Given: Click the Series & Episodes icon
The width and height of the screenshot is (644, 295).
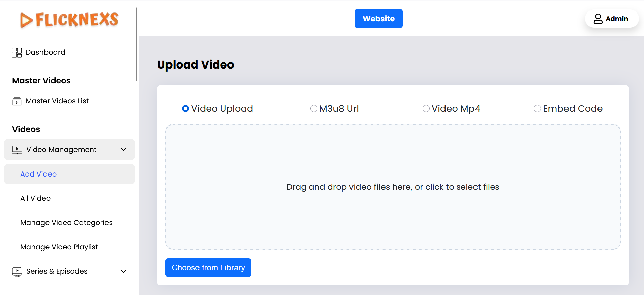Looking at the screenshot, I should point(17,272).
